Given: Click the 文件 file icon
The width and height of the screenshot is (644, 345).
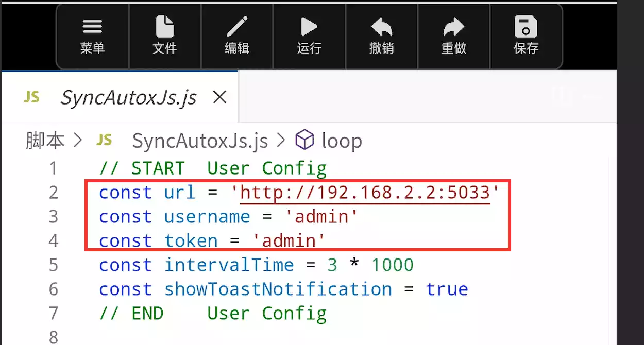Looking at the screenshot, I should [x=164, y=37].
